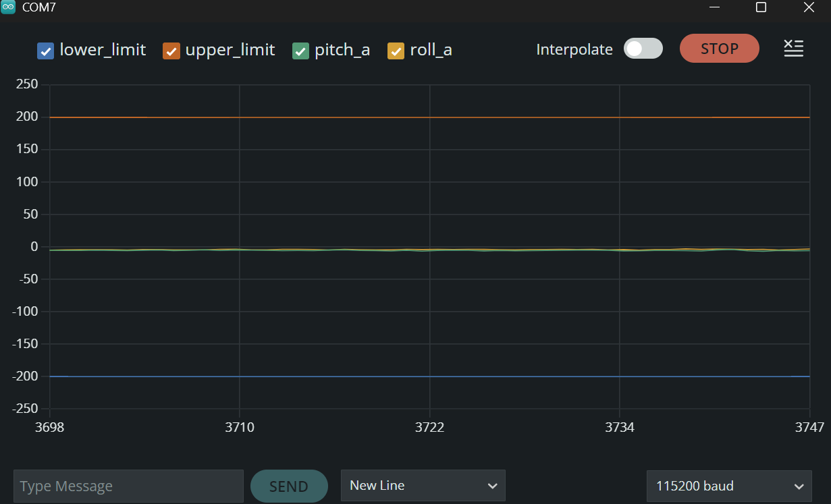Viewport: 831px width, 504px height.
Task: Click the roll_a legend label
Action: (431, 50)
